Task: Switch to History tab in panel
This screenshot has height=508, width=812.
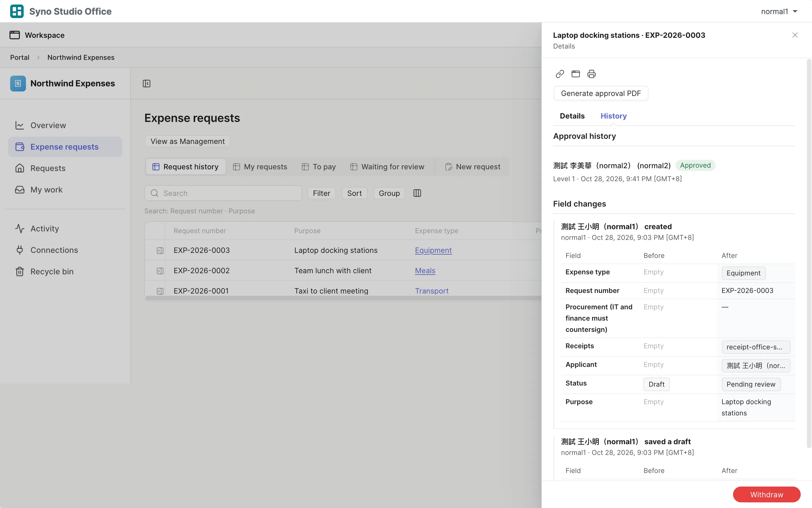Action: [x=613, y=116]
